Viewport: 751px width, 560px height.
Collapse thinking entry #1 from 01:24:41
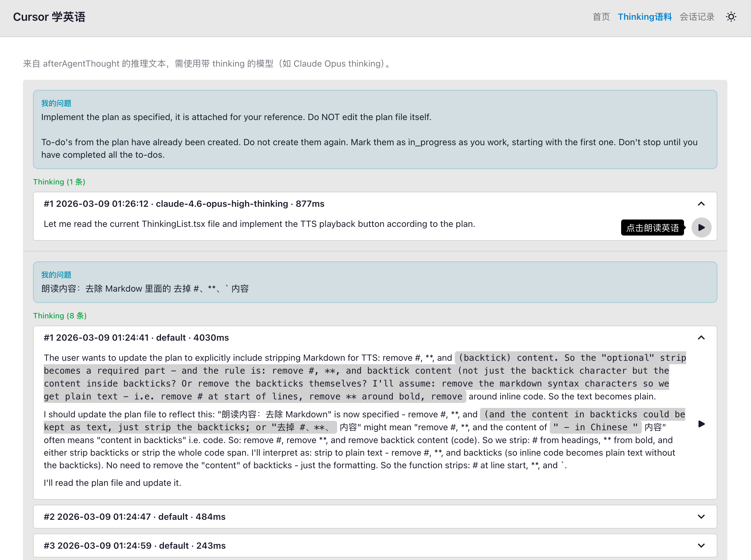pos(701,338)
